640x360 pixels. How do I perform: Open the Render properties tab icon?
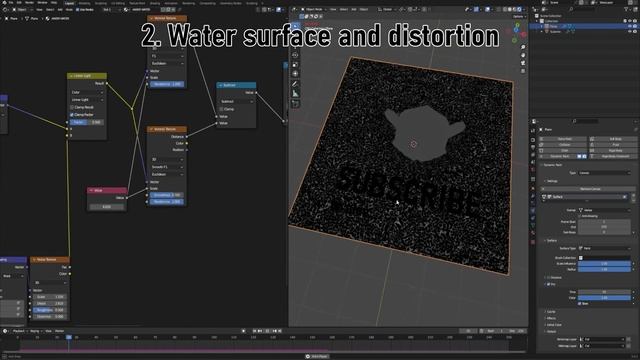pos(533,140)
